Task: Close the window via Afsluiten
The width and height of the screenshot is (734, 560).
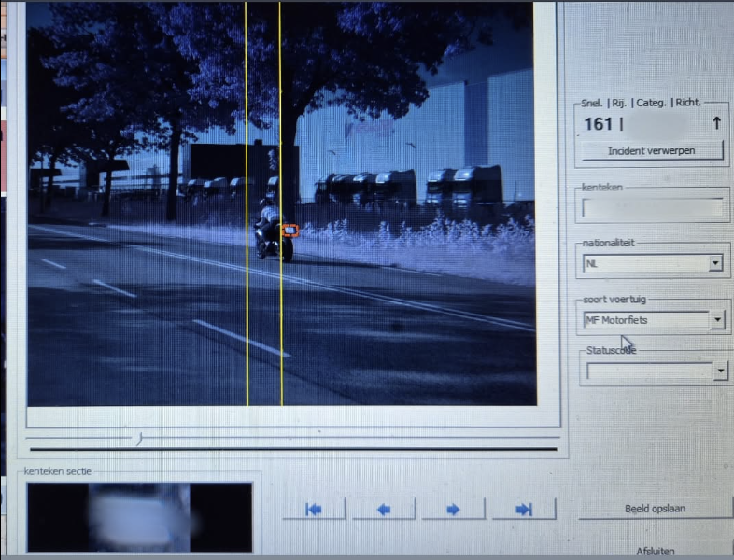Action: 656,551
